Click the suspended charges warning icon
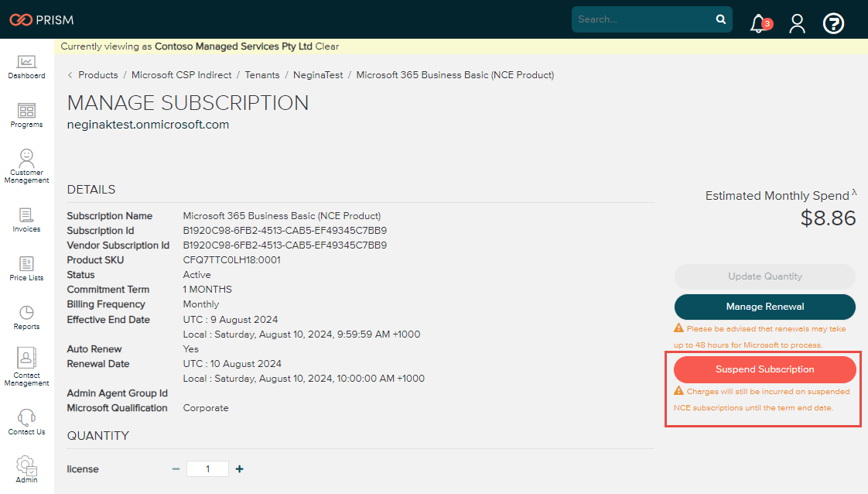The height and width of the screenshot is (494, 868). click(x=678, y=391)
